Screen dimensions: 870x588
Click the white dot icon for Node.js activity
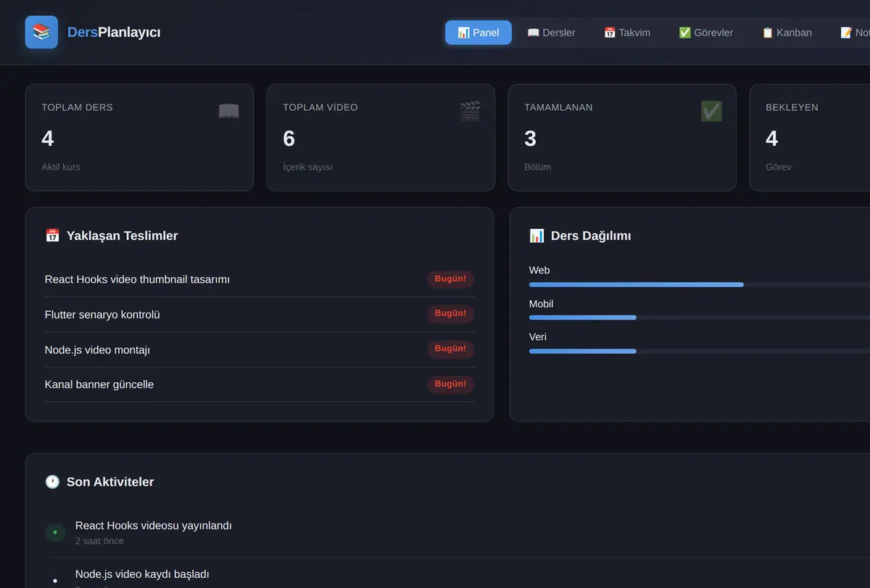[55, 581]
